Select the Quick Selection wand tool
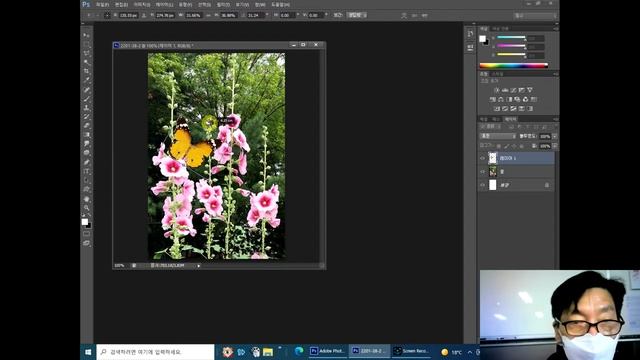The image size is (640, 360). (x=87, y=62)
